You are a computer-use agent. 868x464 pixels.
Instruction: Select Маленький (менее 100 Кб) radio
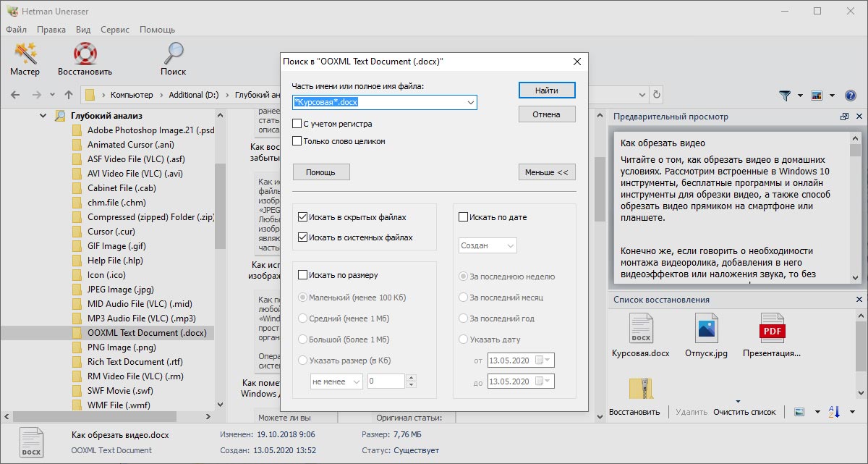coord(303,298)
